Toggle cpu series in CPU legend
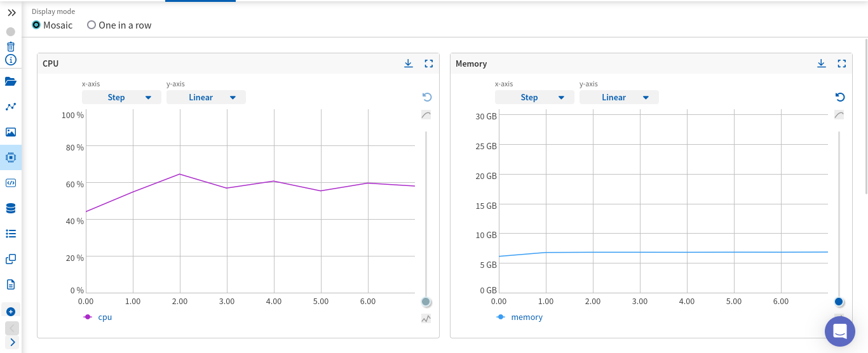 click(97, 317)
